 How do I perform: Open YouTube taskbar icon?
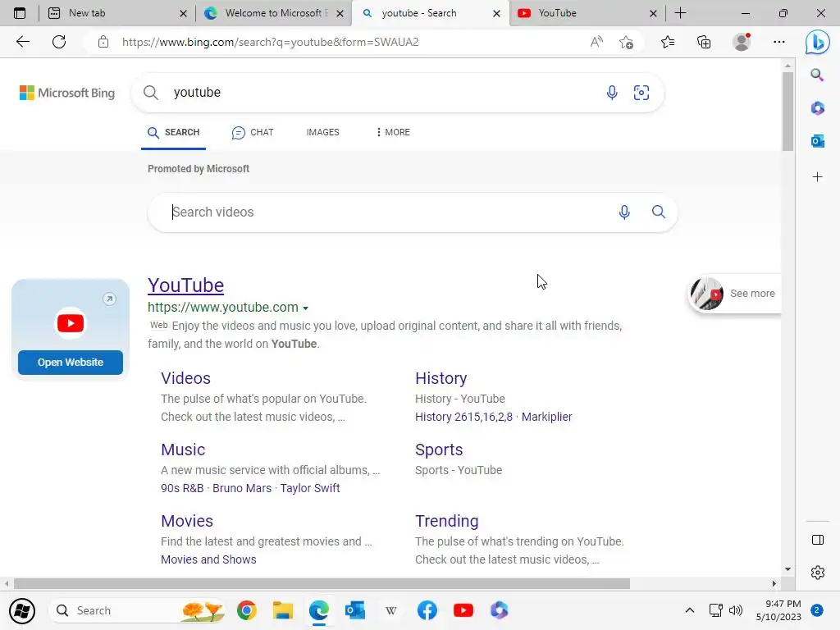point(463,610)
